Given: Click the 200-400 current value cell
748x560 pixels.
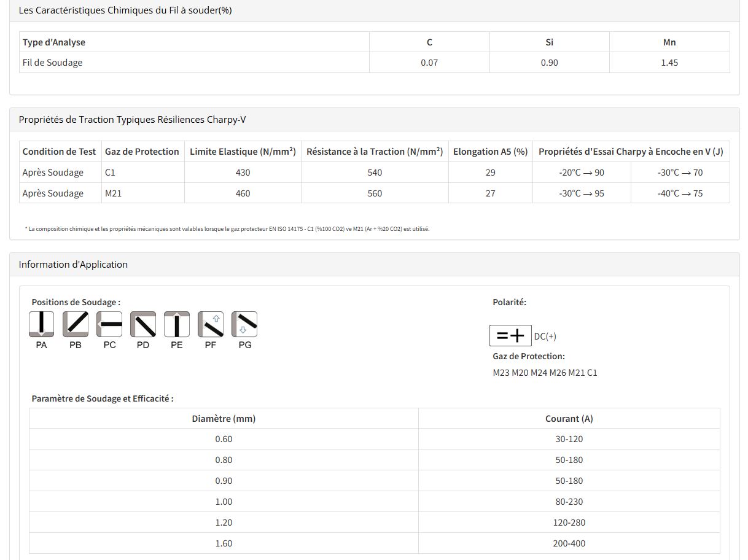Looking at the screenshot, I should click(x=569, y=543).
